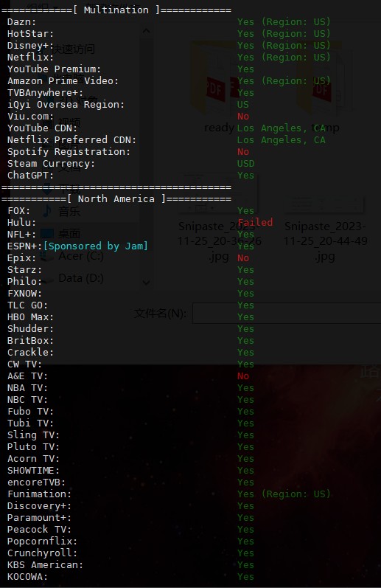Click the 'encoreTVB:' label

36,482
